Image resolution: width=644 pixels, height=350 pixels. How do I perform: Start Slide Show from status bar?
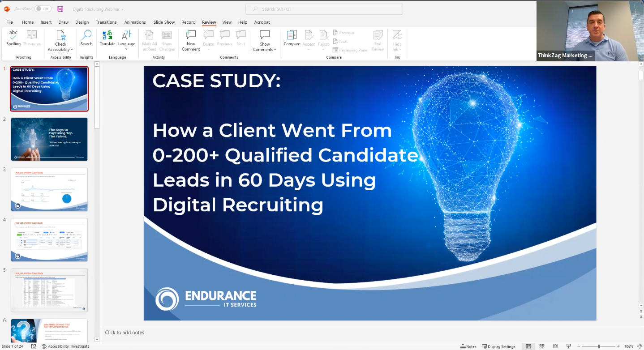[569, 346]
